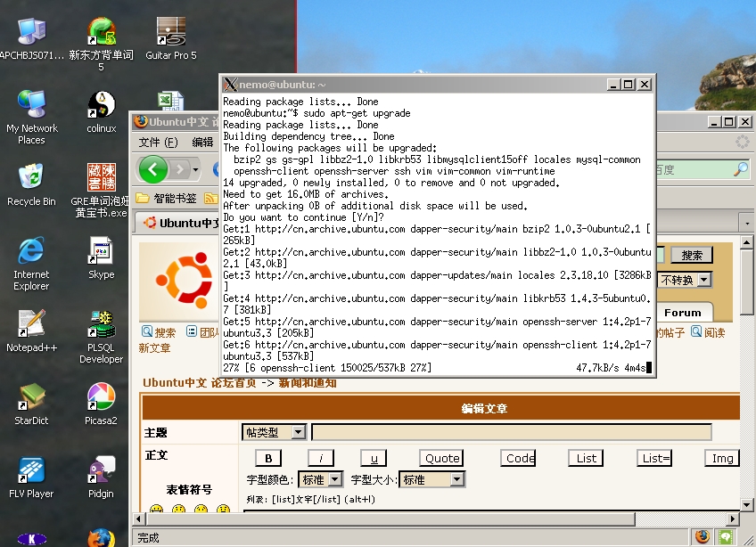Click the u underline formatting button

[x=374, y=458]
